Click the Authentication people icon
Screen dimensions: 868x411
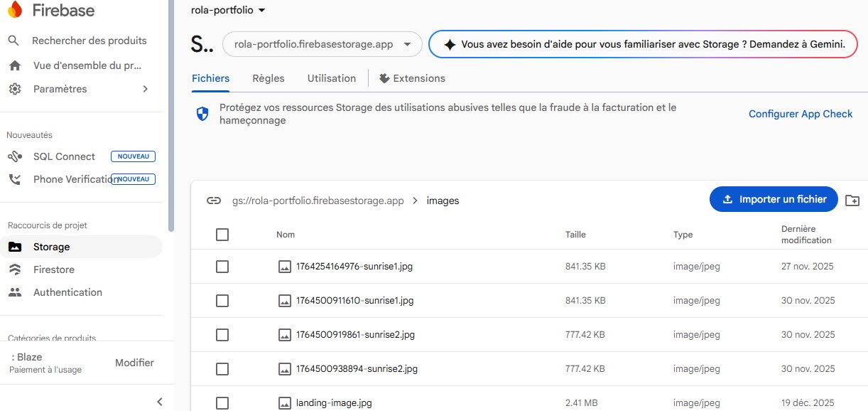click(14, 292)
